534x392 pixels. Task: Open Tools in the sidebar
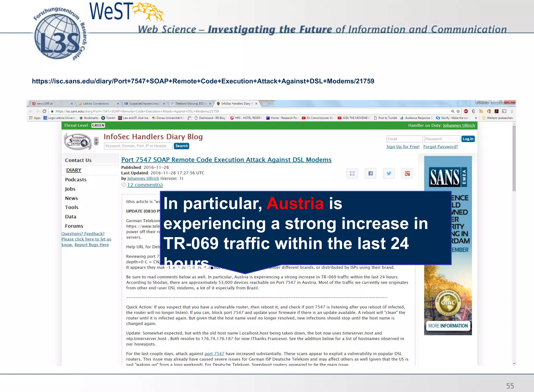point(72,207)
